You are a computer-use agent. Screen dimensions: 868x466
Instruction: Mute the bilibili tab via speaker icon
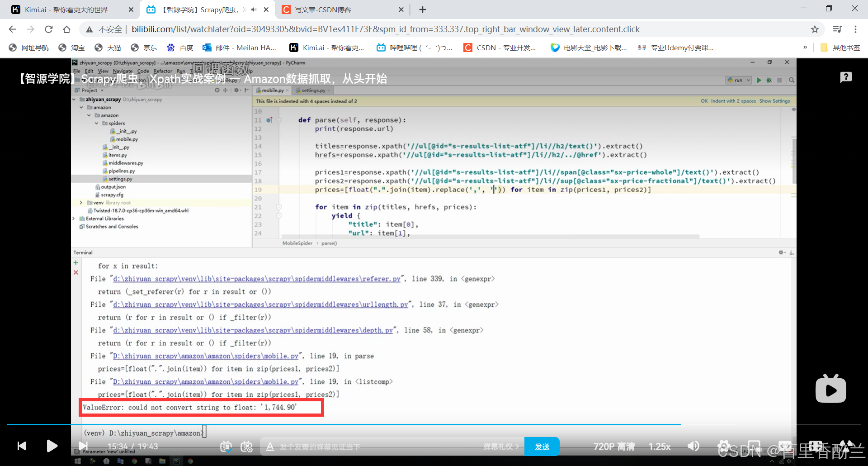pyautogui.click(x=254, y=10)
